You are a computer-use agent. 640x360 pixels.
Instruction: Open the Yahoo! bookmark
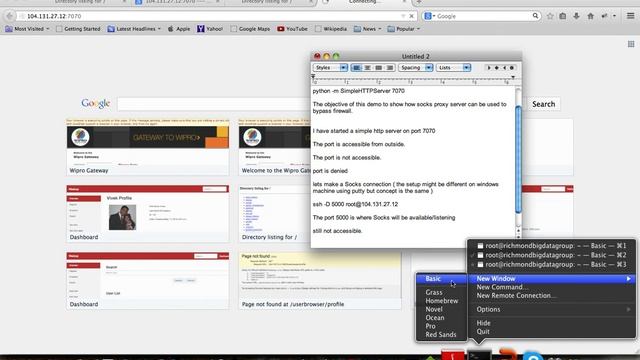tap(210, 29)
